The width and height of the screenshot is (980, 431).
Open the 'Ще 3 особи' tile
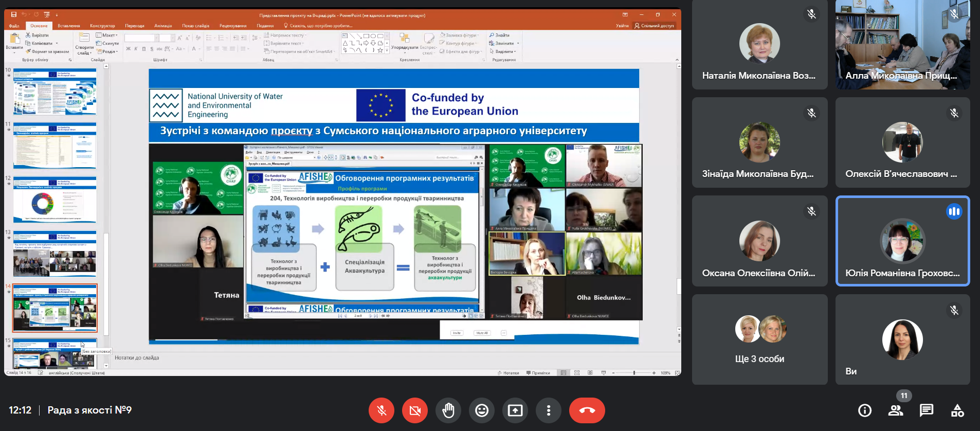(x=759, y=339)
